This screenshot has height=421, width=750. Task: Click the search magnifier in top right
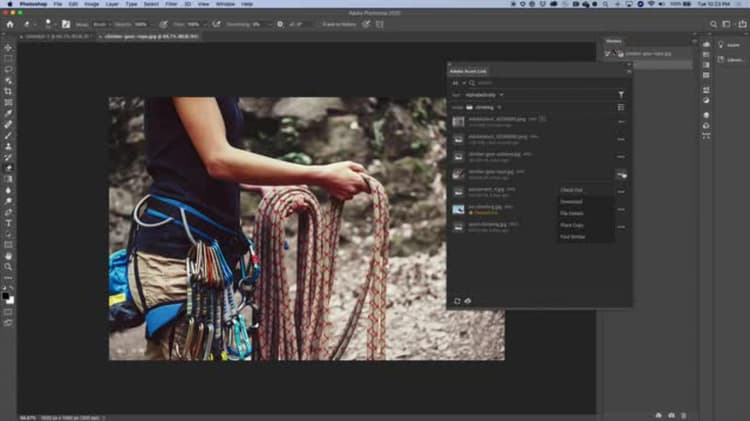coord(713,24)
